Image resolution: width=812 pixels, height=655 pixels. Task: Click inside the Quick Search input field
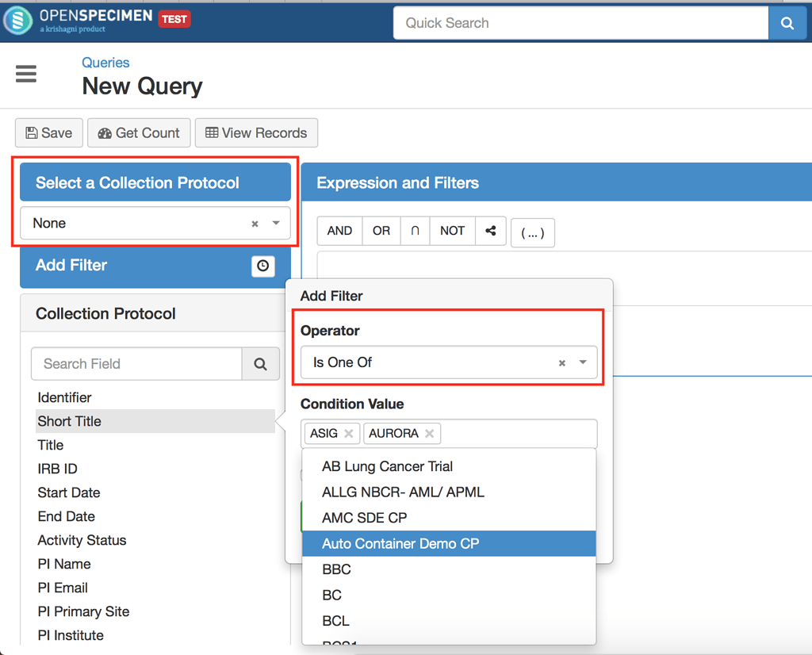coord(555,22)
